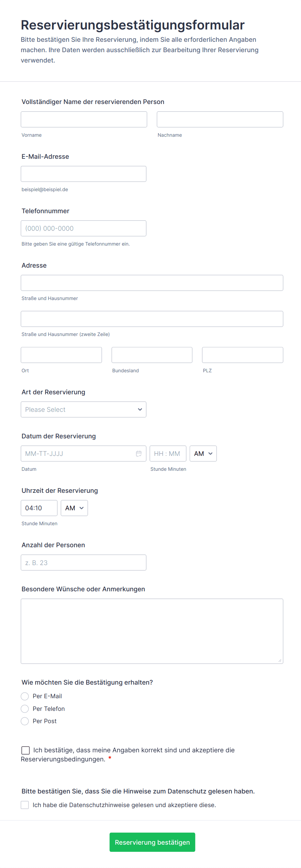Click the 04:10 time input field
301x868 pixels.
pyautogui.click(x=39, y=508)
